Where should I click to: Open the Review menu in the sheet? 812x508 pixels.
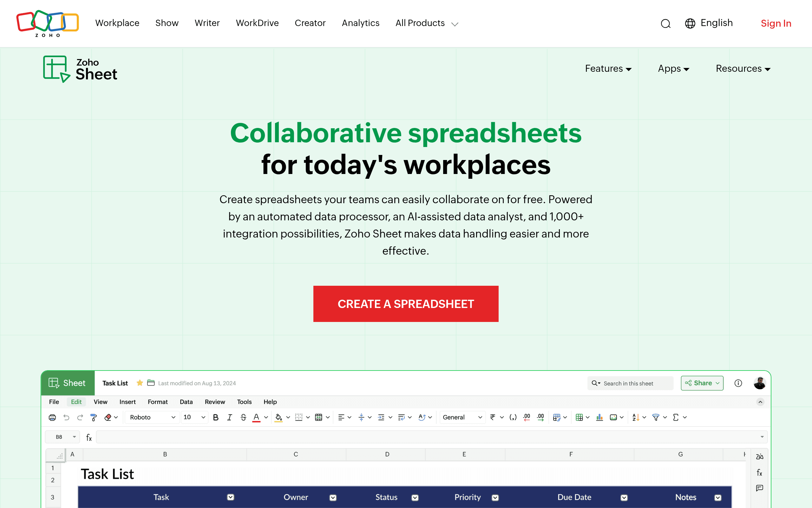pos(215,402)
